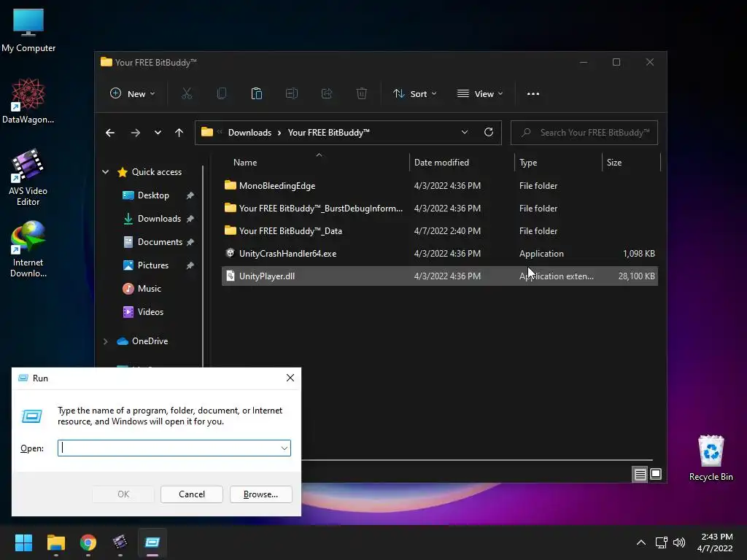Screen dimensions: 747x560
Task: Open the New item dropdown
Action: click(x=132, y=94)
